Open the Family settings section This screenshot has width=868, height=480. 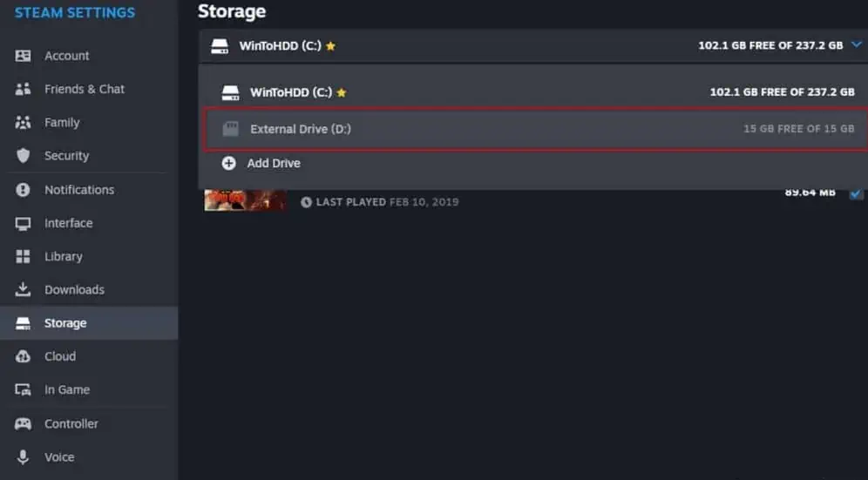pos(62,123)
